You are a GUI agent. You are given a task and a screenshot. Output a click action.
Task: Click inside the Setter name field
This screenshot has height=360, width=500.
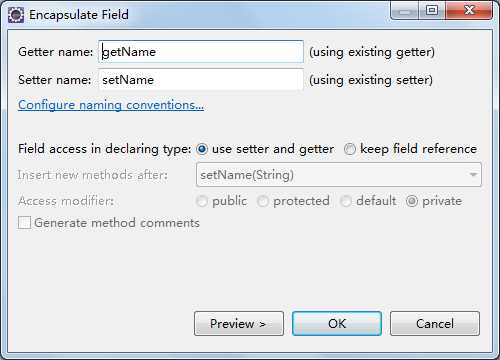201,80
